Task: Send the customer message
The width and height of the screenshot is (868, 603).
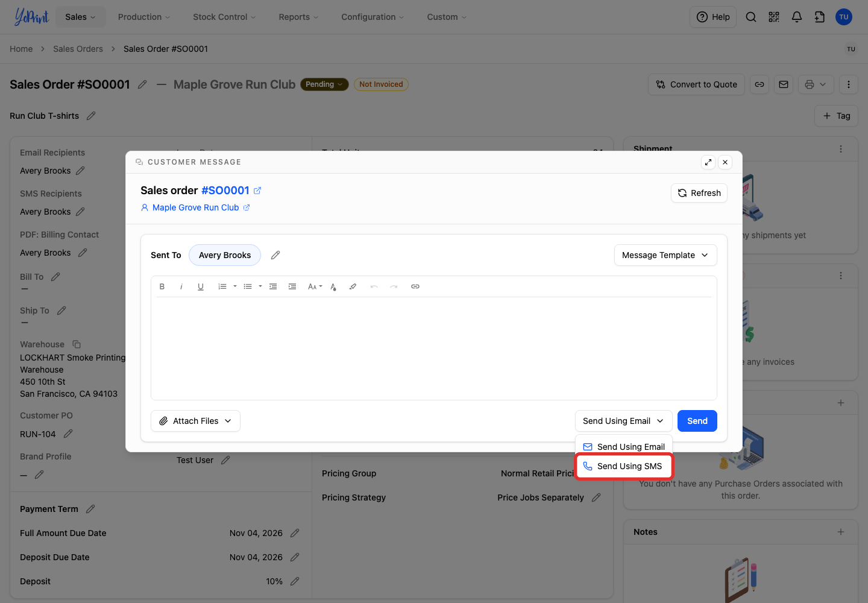Action: [697, 421]
